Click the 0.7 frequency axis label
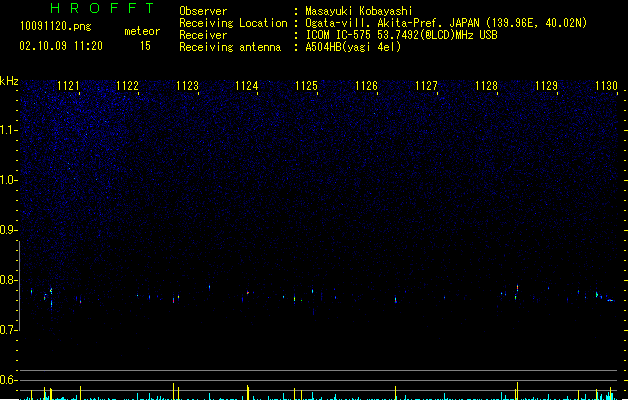The height and width of the screenshot is (400, 629). click(8, 330)
